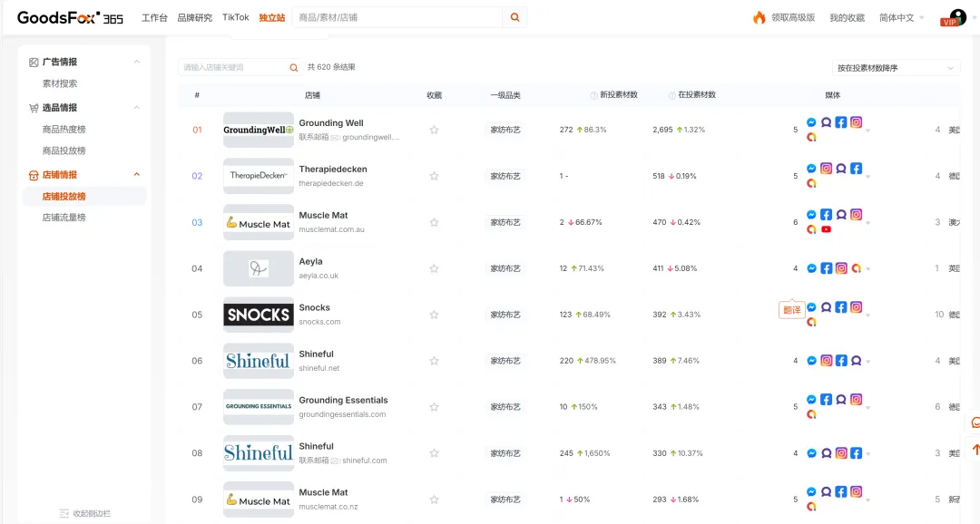Focus the store keyword filter input
This screenshot has width=980, height=524.
coord(234,67)
